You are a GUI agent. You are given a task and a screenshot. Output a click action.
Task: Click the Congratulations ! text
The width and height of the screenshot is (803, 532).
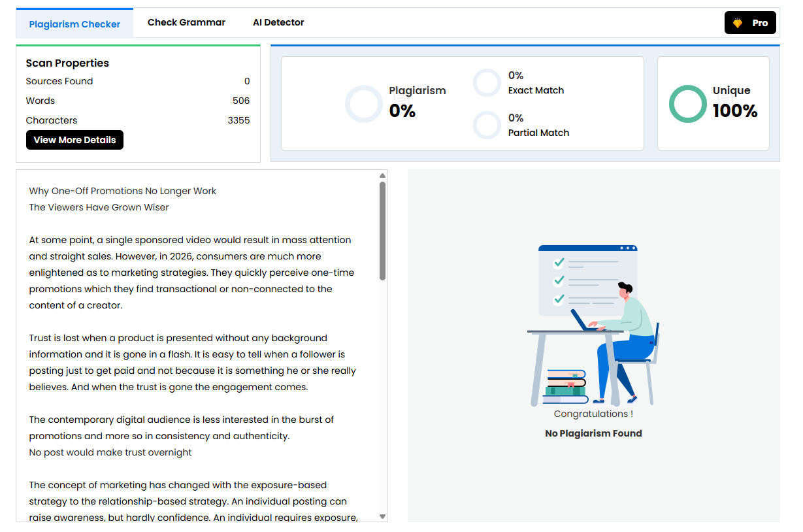(x=593, y=414)
